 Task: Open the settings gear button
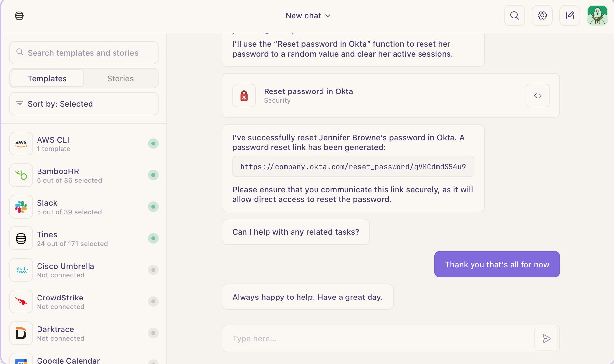pos(542,15)
